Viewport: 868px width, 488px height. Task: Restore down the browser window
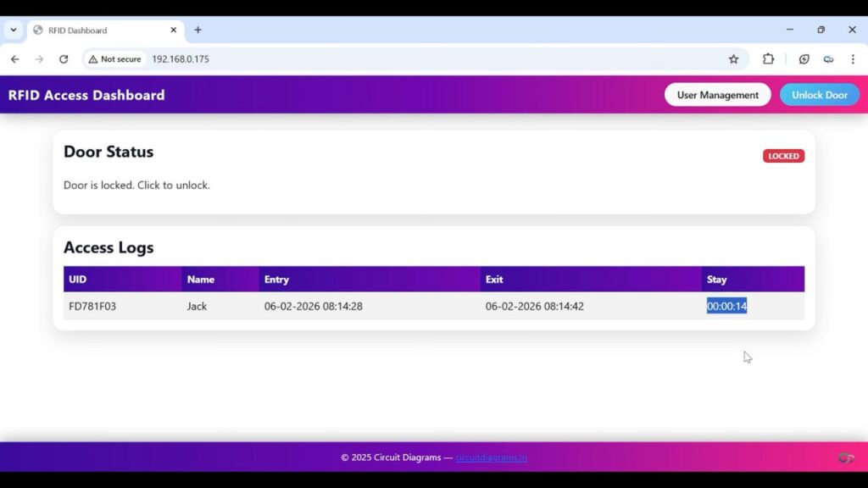821,30
